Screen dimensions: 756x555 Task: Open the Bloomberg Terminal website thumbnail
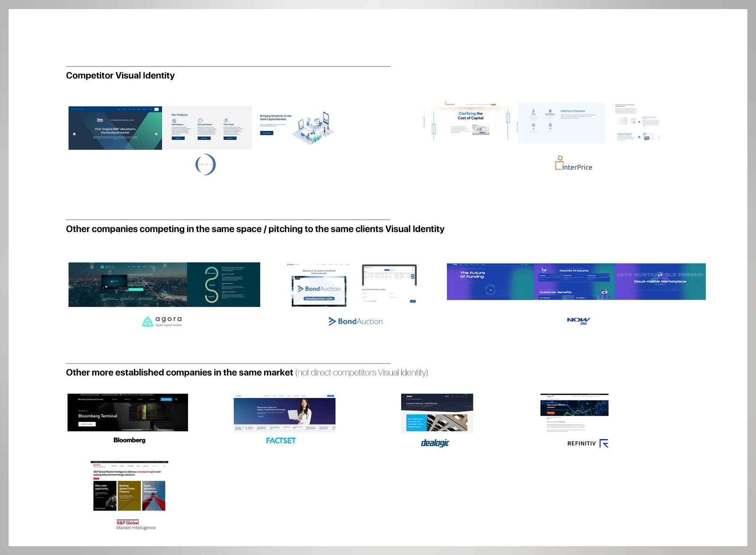coord(128,412)
